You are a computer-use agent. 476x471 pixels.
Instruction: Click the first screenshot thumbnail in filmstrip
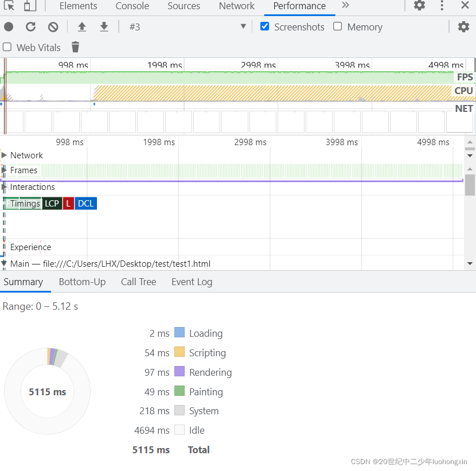click(x=12, y=122)
